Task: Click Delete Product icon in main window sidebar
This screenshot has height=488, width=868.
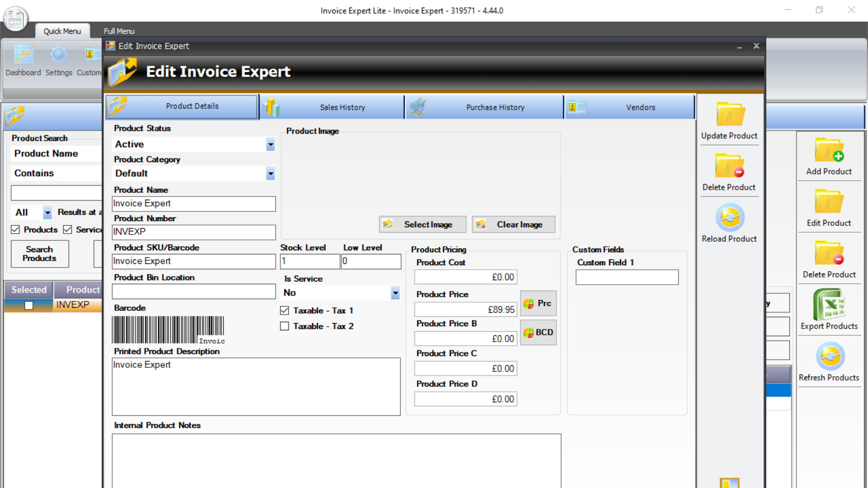Action: [x=829, y=253]
